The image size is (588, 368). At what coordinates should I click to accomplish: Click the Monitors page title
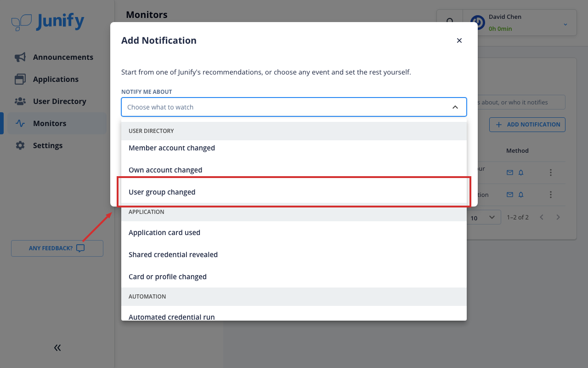(147, 15)
